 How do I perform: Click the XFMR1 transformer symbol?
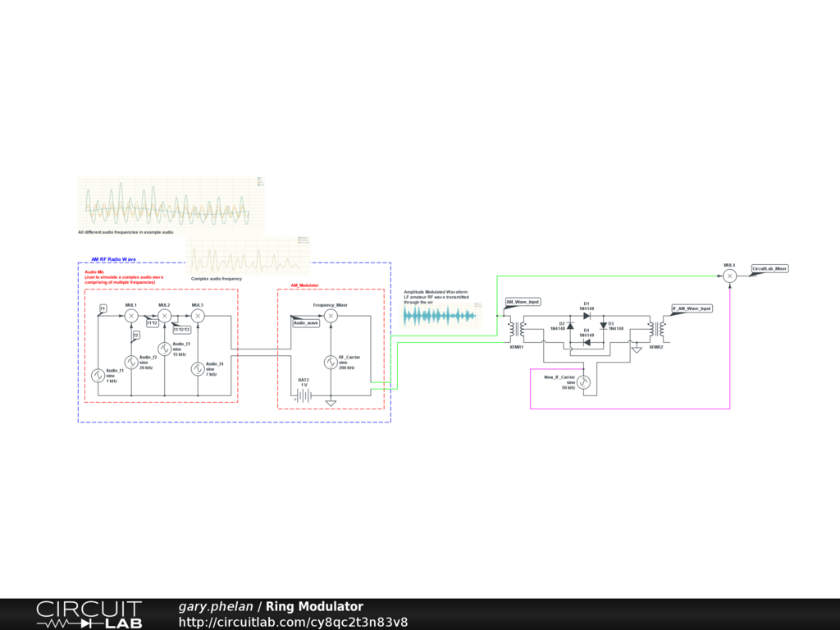pyautogui.click(x=517, y=330)
